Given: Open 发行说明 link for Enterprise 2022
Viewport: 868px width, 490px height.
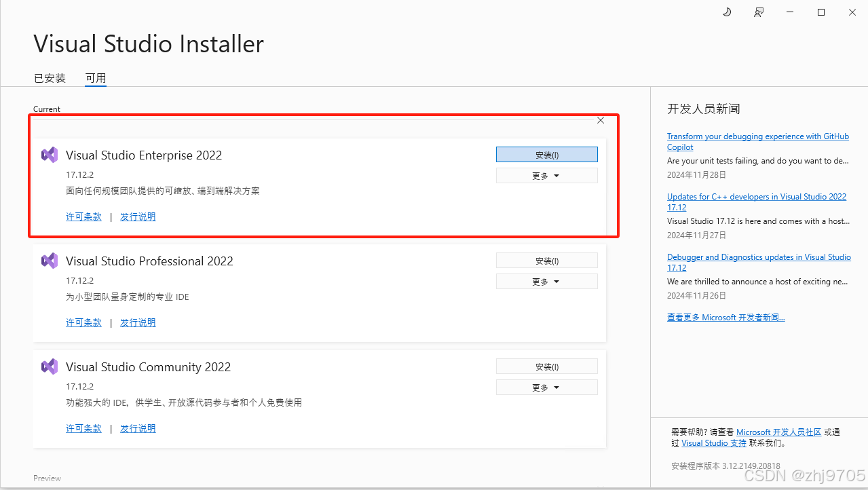Looking at the screenshot, I should pyautogui.click(x=138, y=216).
